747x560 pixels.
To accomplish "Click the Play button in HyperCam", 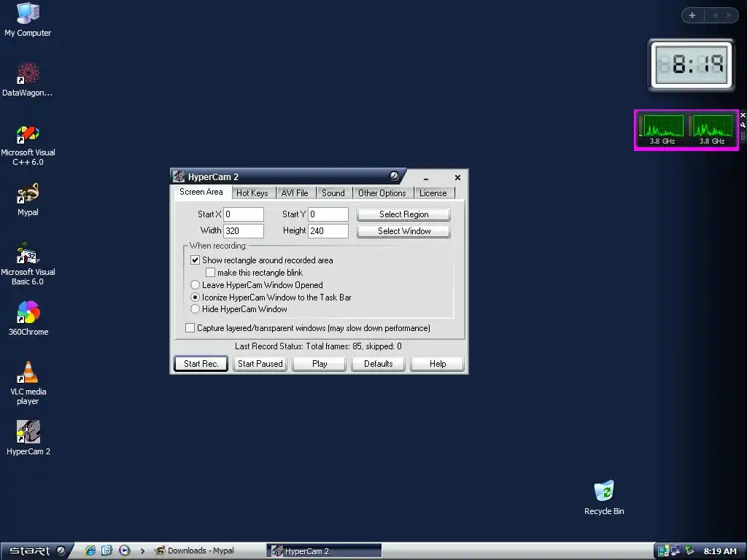I will [320, 364].
